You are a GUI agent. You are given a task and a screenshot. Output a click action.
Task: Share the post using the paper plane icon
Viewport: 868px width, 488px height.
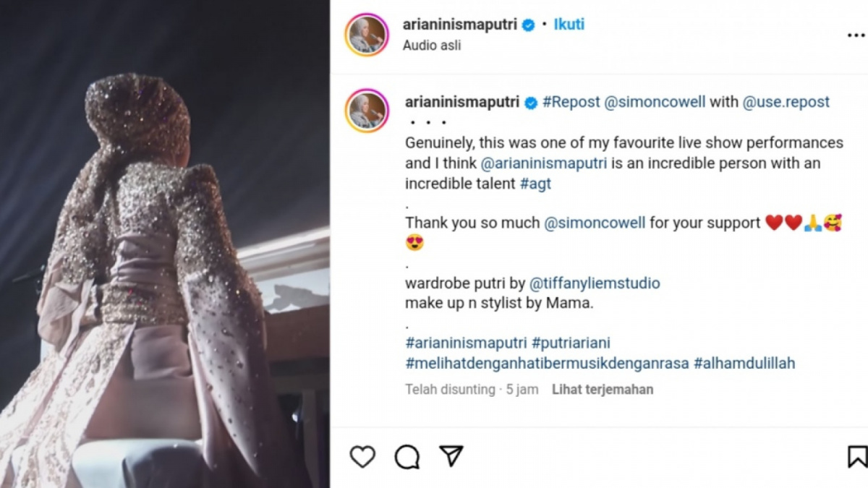(451, 456)
